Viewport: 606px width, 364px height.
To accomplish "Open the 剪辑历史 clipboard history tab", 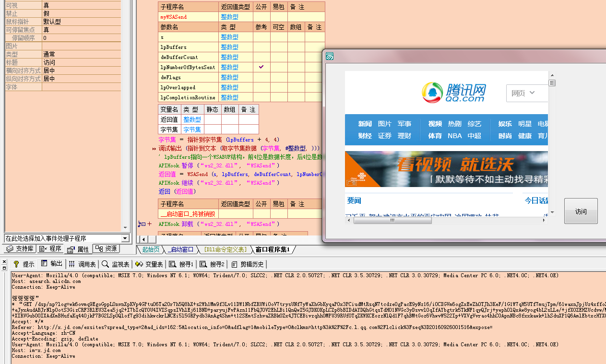I will point(248,264).
